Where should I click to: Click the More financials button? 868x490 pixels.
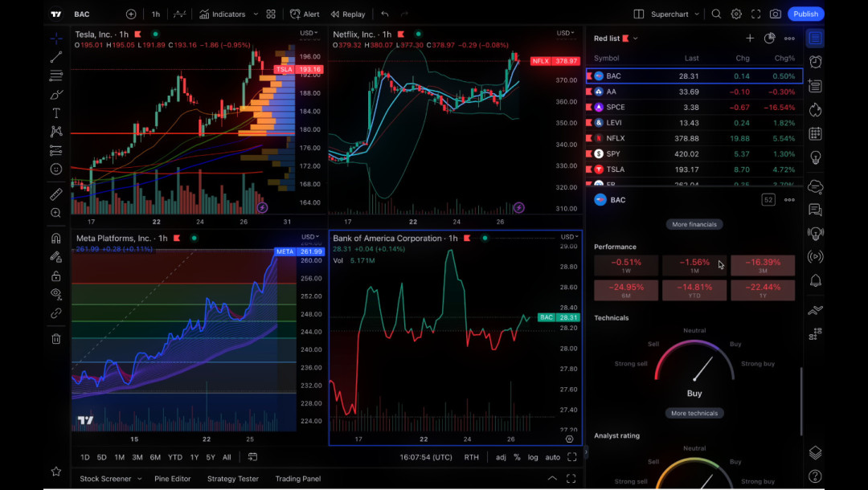point(694,224)
